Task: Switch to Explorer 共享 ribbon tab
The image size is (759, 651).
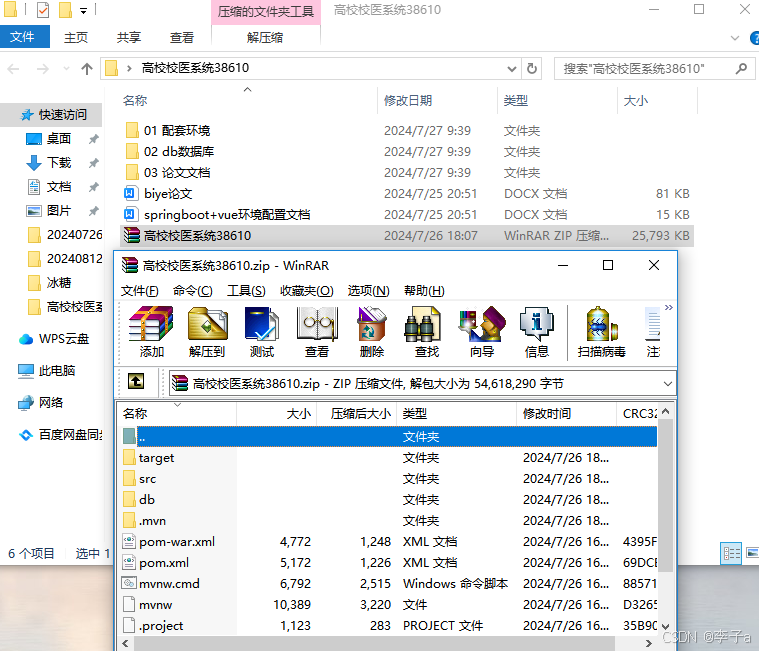Action: tap(129, 37)
